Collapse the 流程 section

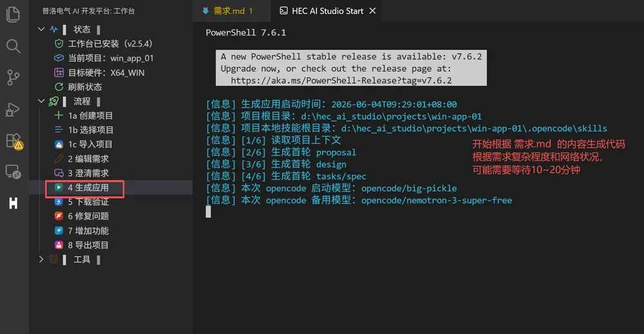pyautogui.click(x=41, y=101)
